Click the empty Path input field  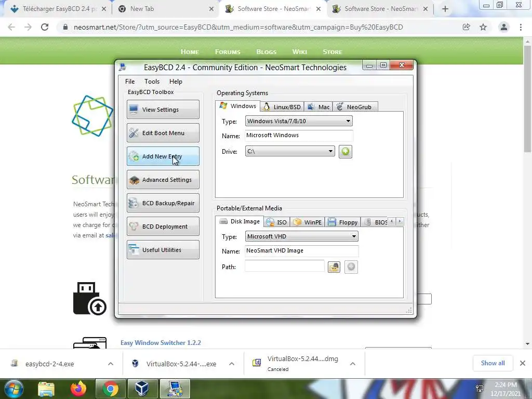(x=285, y=267)
